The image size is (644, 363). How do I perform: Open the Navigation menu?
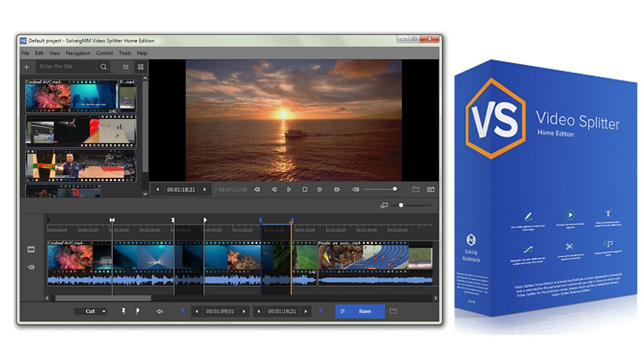tap(77, 53)
